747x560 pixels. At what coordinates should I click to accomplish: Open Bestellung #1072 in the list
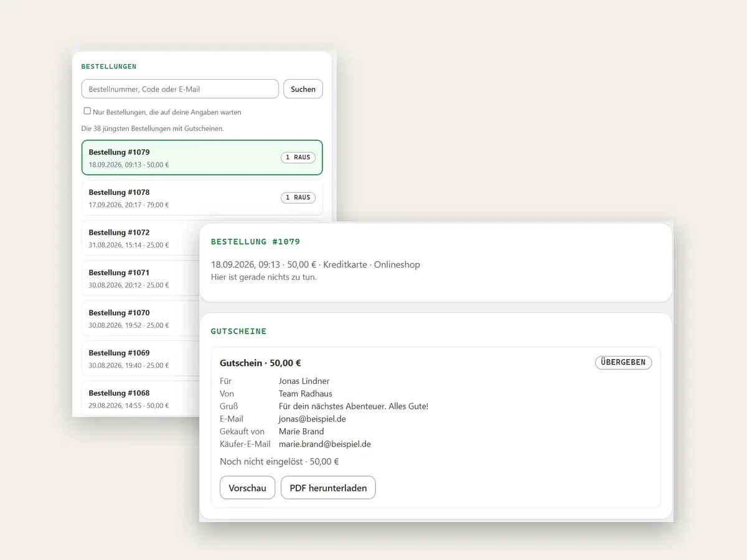point(141,238)
